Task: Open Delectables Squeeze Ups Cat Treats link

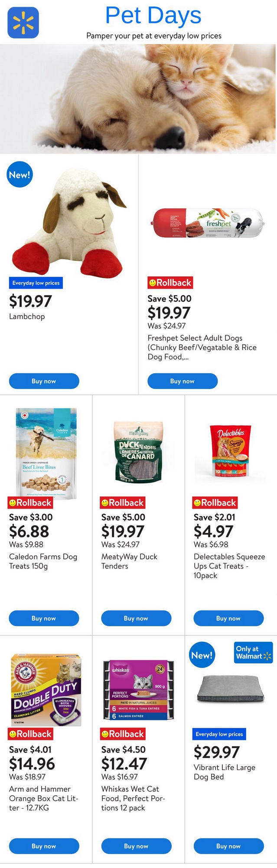Action: tap(229, 566)
